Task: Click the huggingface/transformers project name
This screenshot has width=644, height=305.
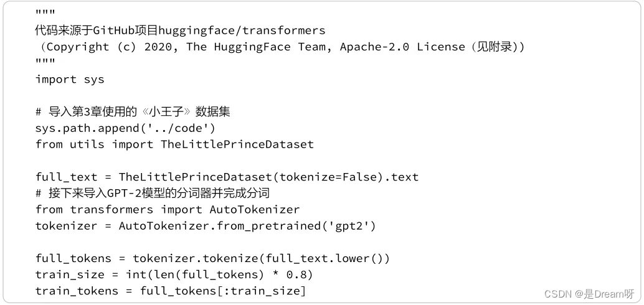Action: pyautogui.click(x=242, y=30)
